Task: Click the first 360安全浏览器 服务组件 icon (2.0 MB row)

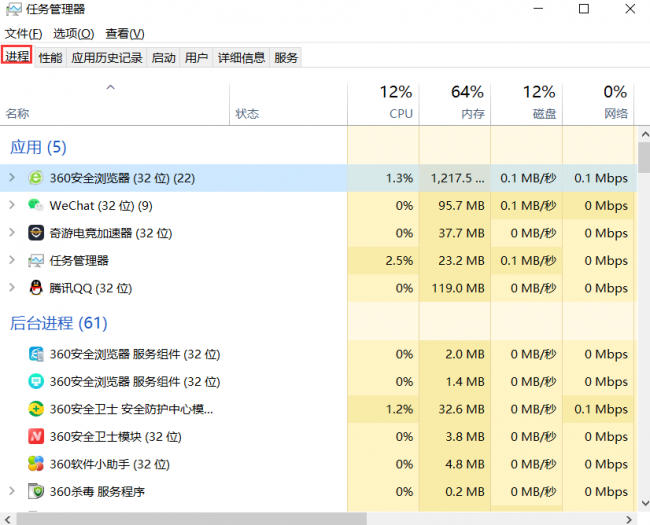Action: (36, 354)
